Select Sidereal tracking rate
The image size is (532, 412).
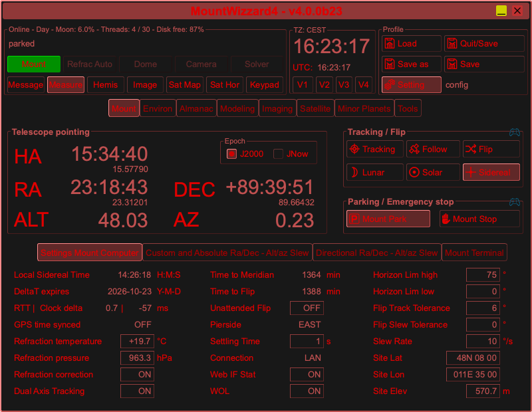[491, 172]
